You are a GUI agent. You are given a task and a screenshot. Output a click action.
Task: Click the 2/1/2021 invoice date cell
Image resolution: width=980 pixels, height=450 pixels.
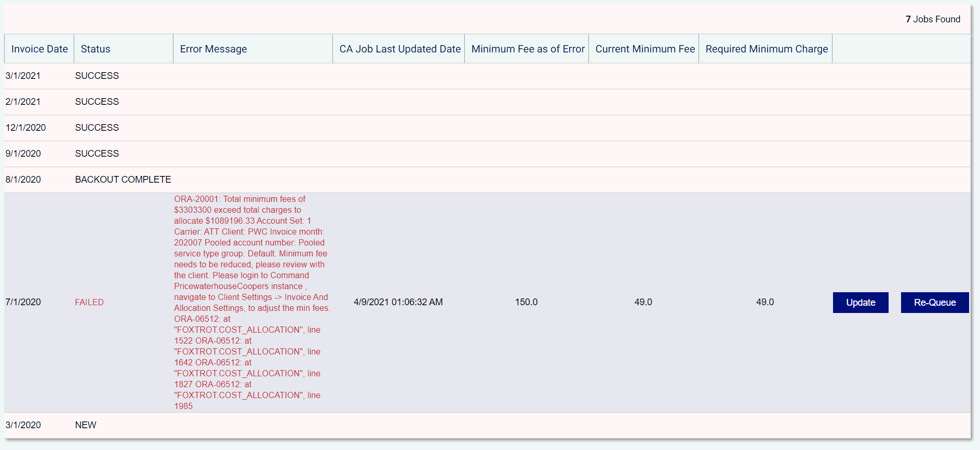pyautogui.click(x=23, y=102)
